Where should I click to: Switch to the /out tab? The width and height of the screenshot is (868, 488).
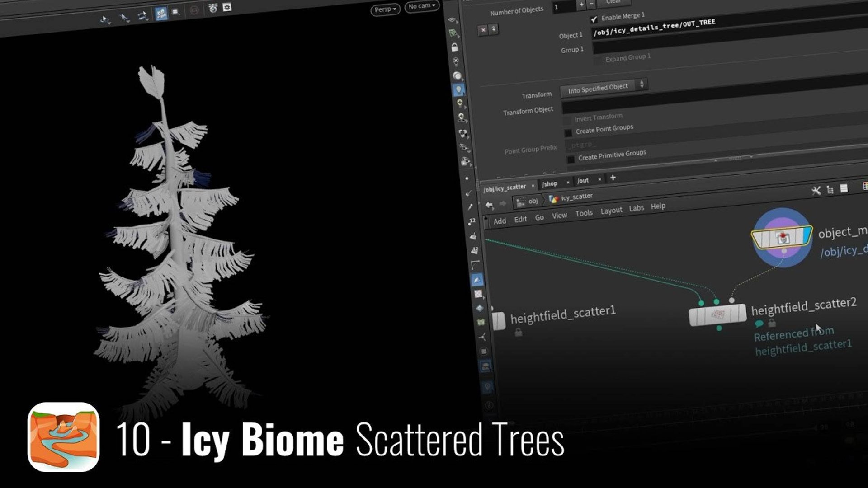click(x=583, y=180)
